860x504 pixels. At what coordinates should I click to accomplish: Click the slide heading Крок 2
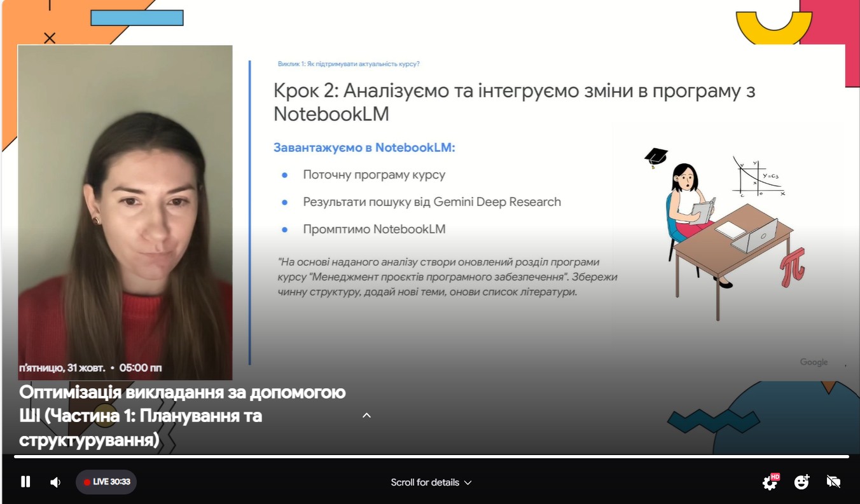click(x=514, y=102)
